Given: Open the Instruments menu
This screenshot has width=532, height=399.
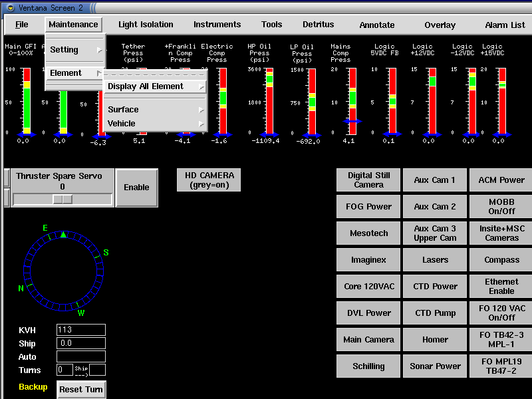Looking at the screenshot, I should 217,25.
